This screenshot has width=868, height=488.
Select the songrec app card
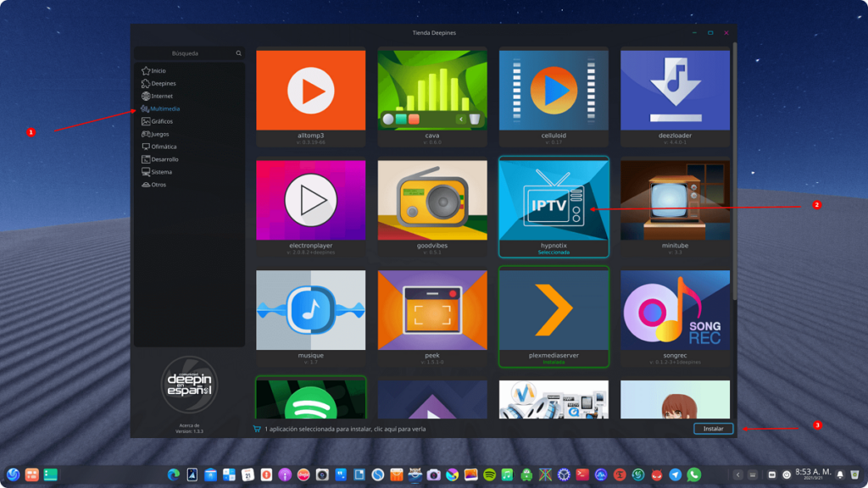(x=676, y=318)
